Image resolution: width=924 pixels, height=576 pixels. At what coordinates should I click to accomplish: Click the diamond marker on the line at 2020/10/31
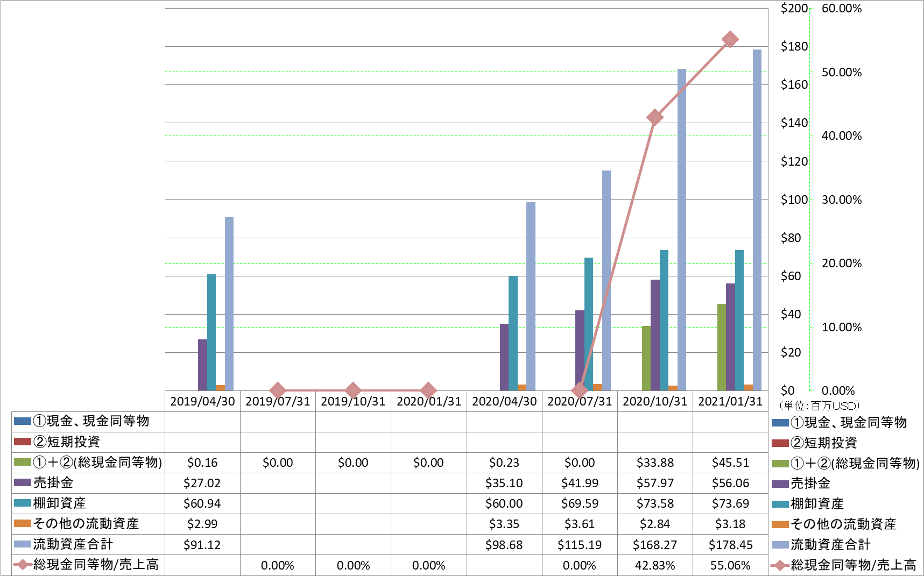(655, 117)
